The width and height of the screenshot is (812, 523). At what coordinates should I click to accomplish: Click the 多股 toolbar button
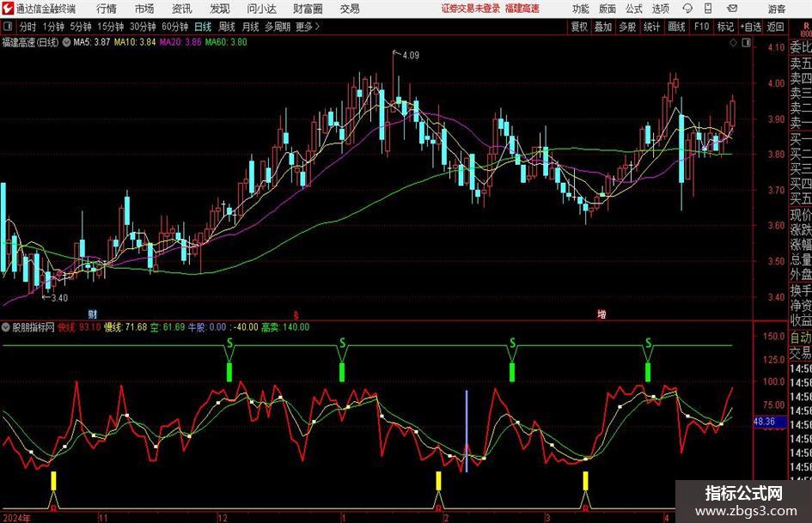point(627,27)
